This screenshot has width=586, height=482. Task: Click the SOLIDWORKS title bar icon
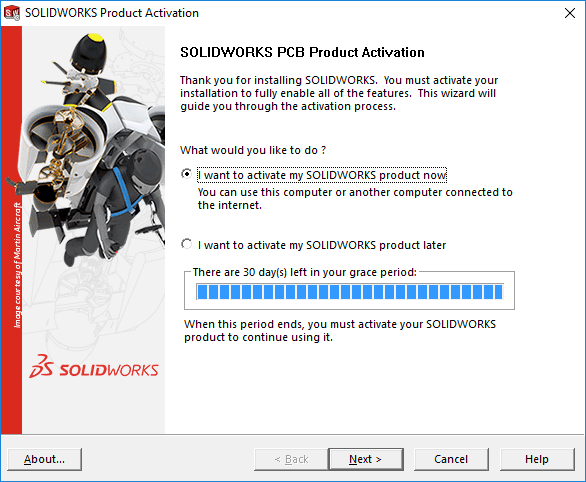12,13
